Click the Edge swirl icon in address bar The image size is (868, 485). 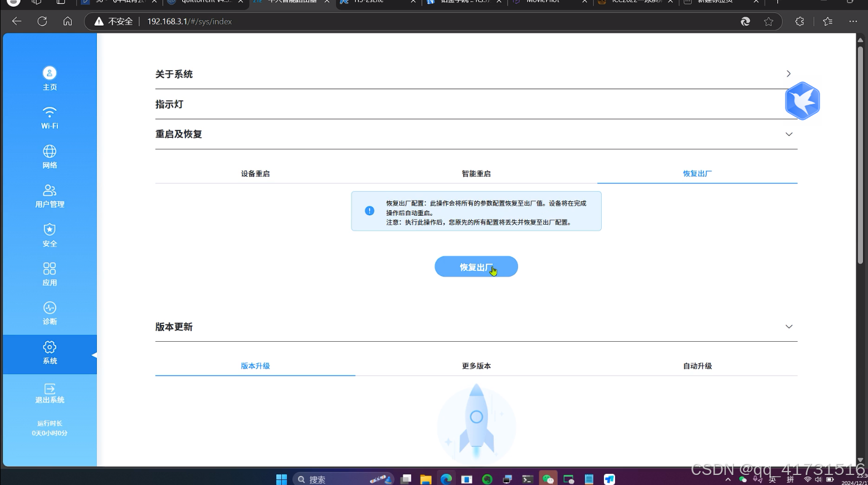pos(745,21)
